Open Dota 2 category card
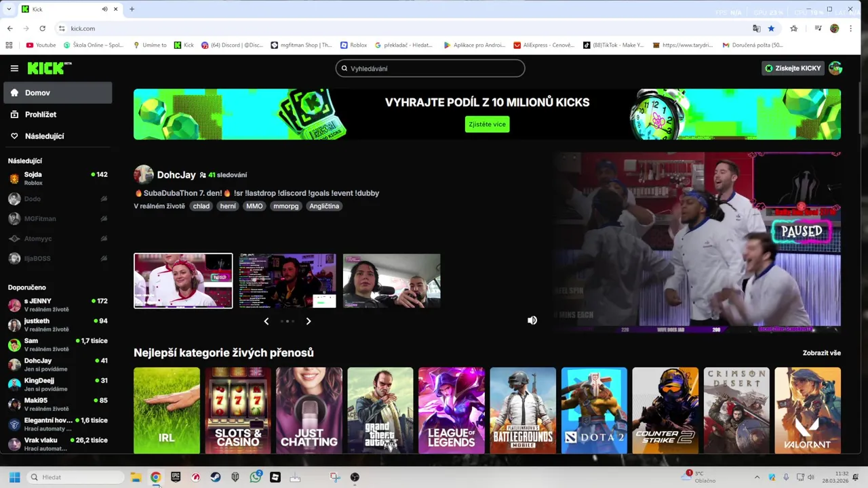This screenshot has width=868, height=488. point(594,411)
